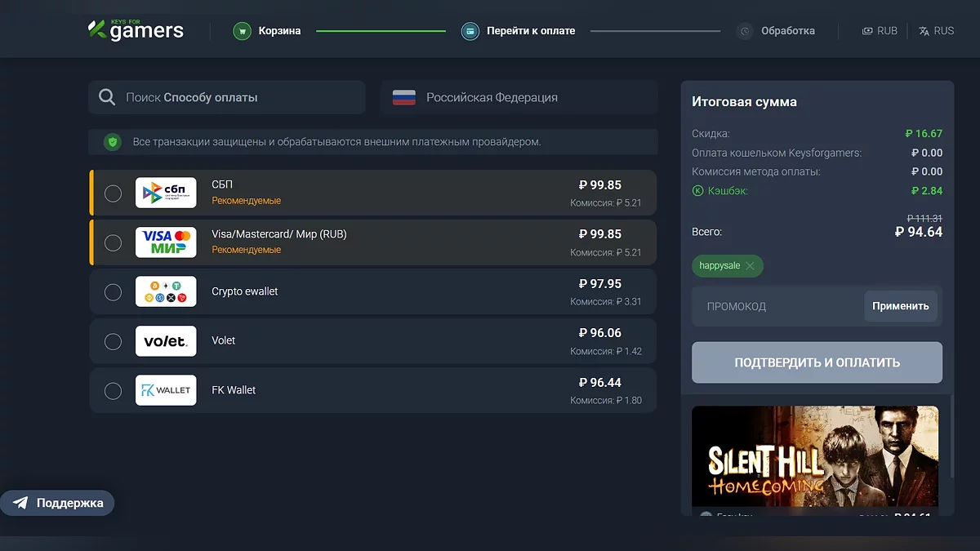
Task: Click the Промокод input field
Action: coord(776,306)
